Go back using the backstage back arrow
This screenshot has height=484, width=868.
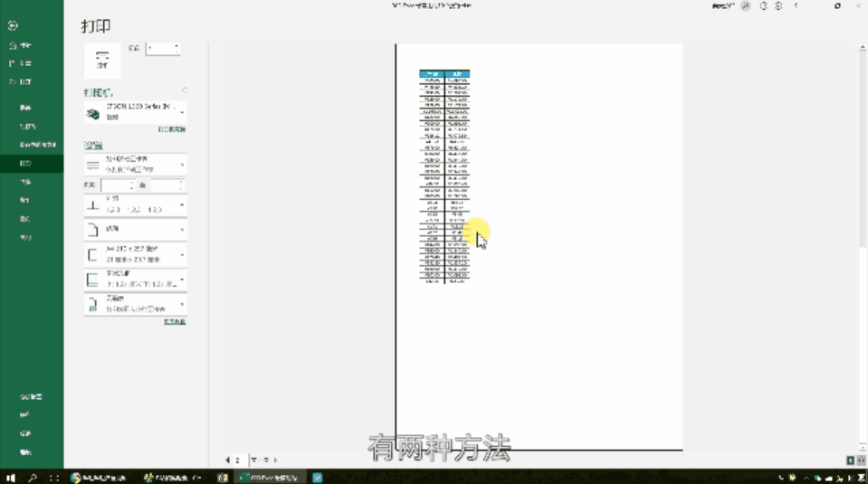[13, 25]
